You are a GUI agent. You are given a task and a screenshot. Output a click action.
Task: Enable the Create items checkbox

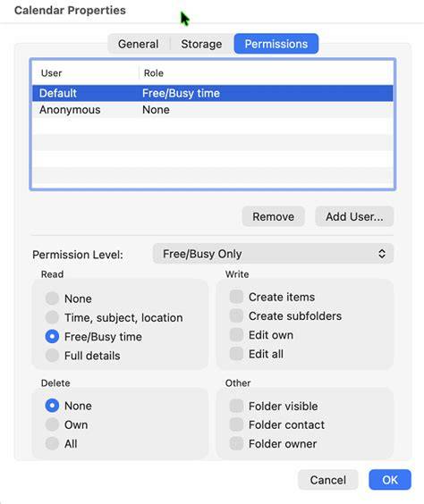coord(236,297)
